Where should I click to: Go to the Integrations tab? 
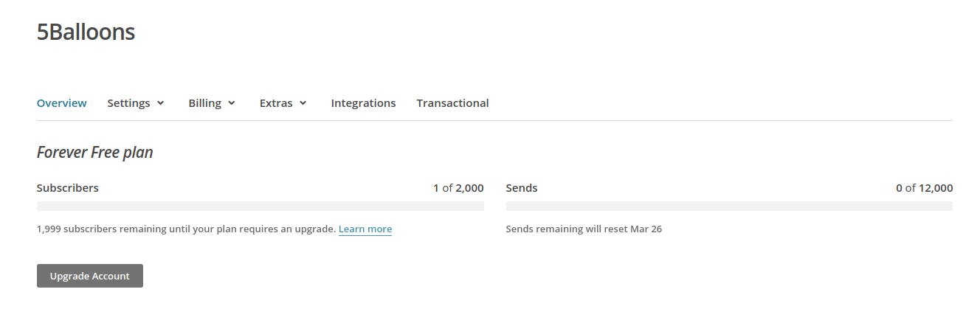click(363, 103)
